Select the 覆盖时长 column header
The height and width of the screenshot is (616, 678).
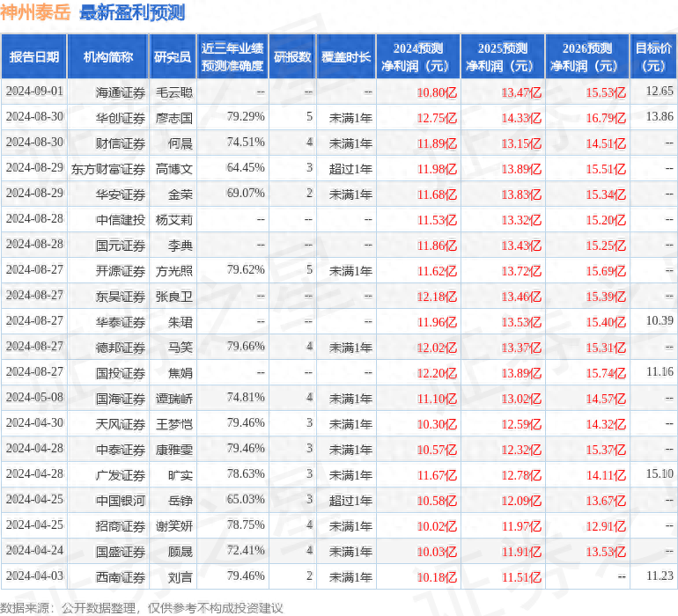click(x=346, y=56)
